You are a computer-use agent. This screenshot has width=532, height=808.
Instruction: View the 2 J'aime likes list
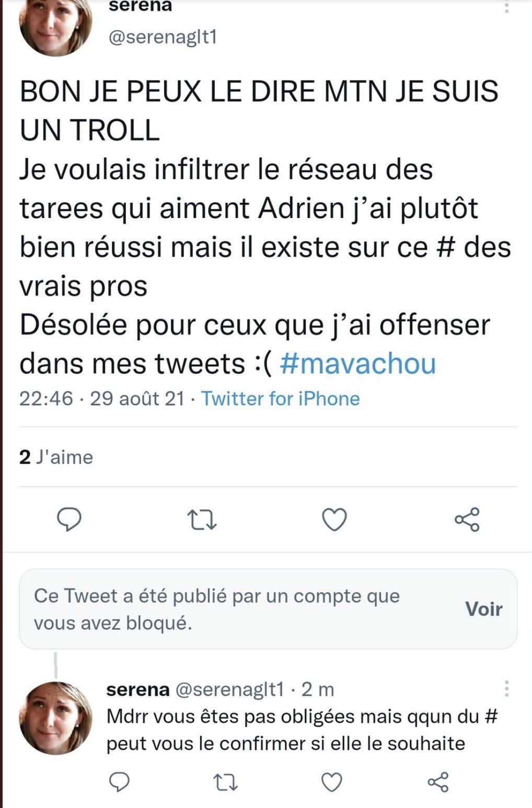(56, 457)
